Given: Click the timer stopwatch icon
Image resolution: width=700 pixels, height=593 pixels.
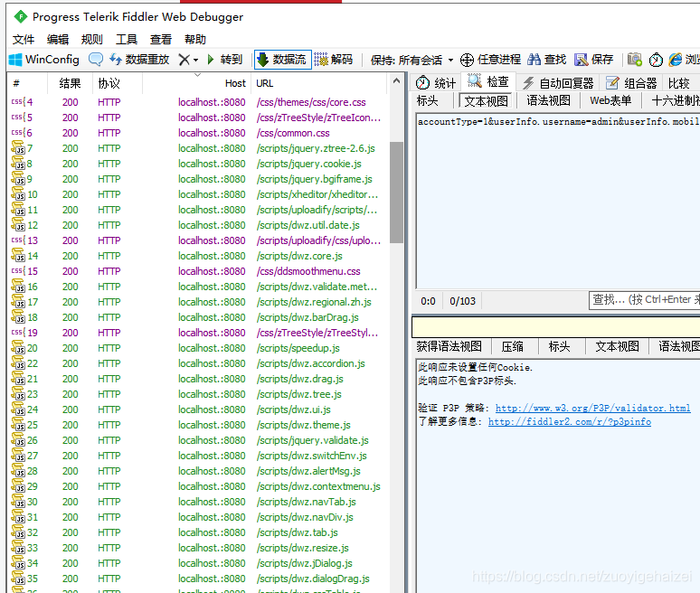Looking at the screenshot, I should point(656,60).
